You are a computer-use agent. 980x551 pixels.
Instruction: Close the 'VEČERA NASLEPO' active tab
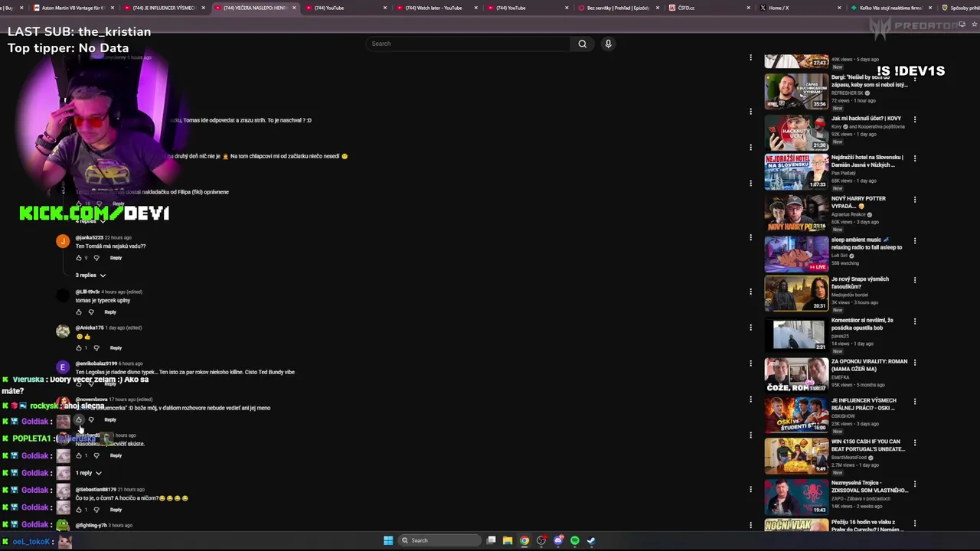[294, 8]
